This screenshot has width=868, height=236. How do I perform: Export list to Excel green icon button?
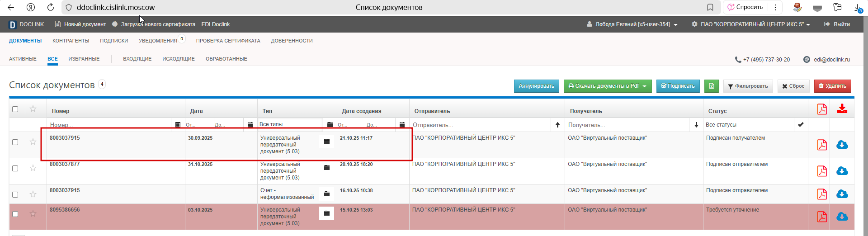[x=711, y=86]
